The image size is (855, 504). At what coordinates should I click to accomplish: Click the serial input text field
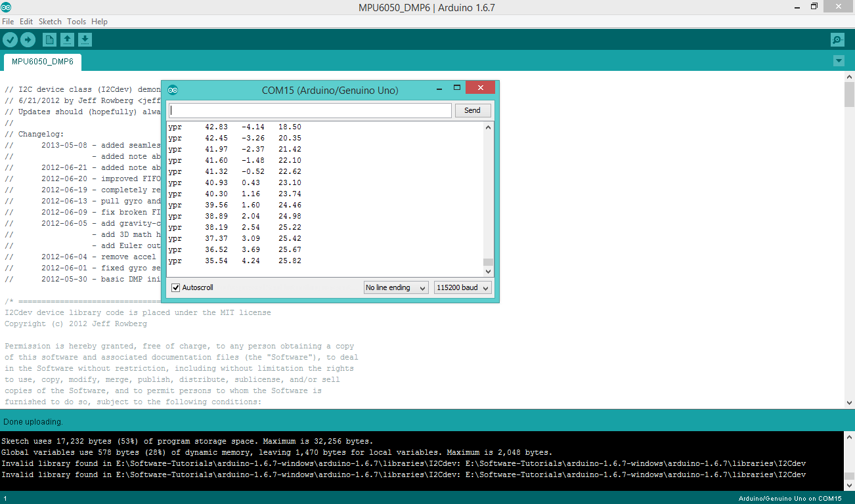310,110
